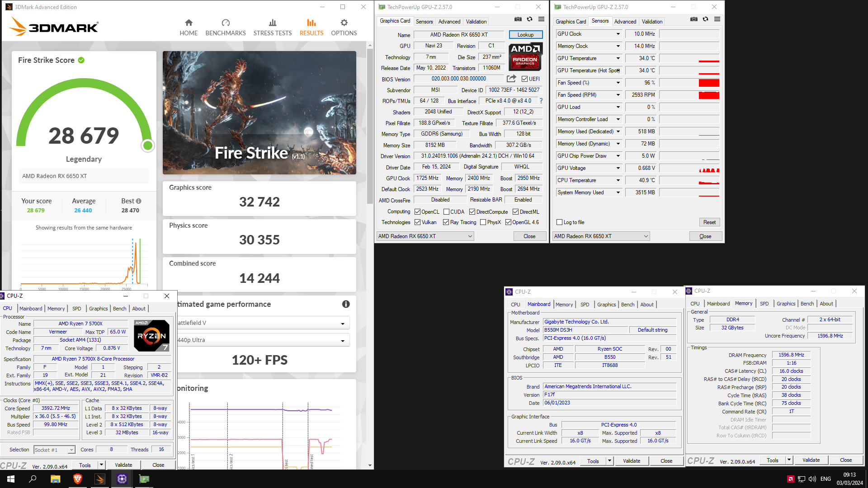This screenshot has width=868, height=488.
Task: Click the Fan Speed (%) red graph bar
Action: [x=708, y=83]
